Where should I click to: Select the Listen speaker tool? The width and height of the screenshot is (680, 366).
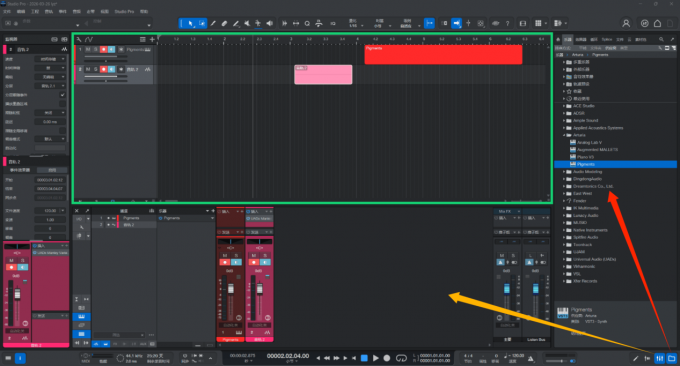click(x=269, y=23)
